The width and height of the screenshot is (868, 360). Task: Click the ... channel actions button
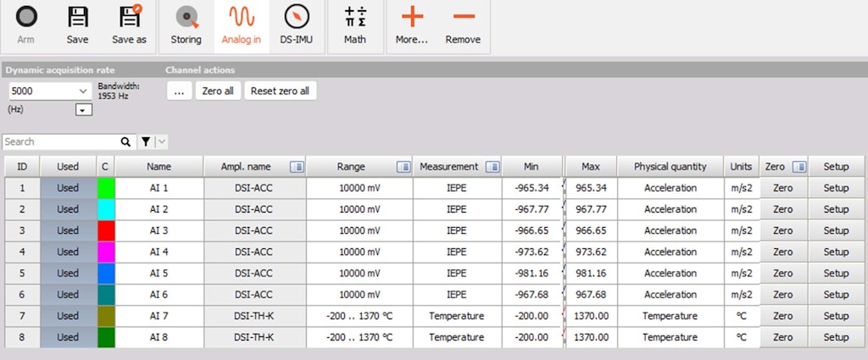180,91
